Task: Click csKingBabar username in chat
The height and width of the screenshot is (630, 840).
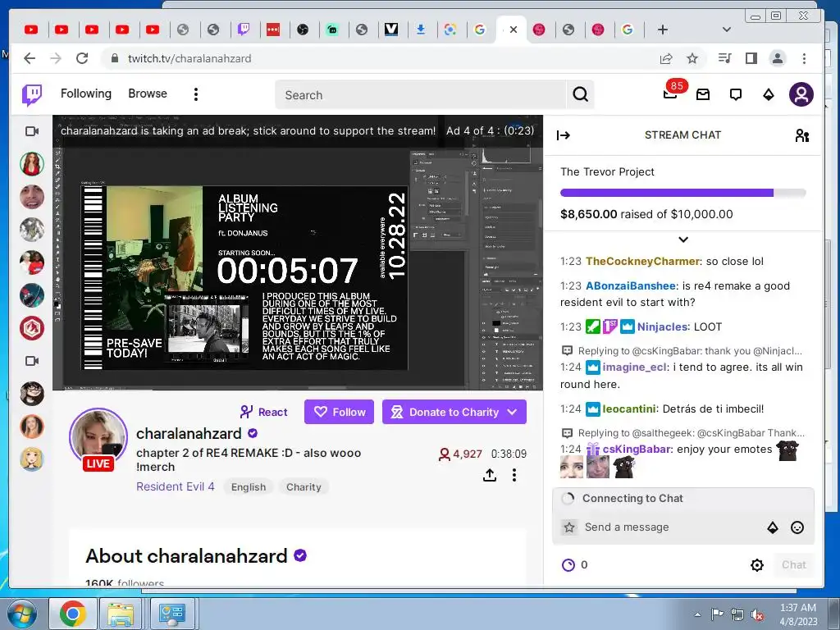Action: (637, 449)
